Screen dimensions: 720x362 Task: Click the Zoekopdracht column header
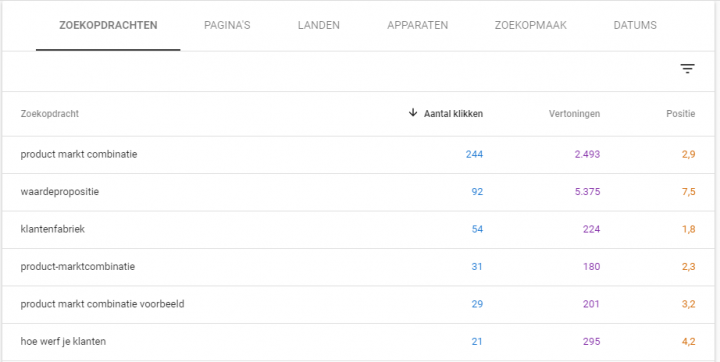point(50,113)
